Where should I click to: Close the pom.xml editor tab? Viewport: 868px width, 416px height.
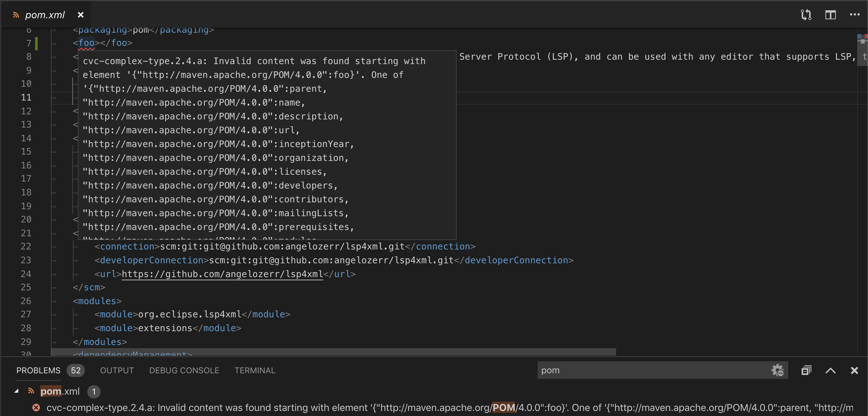click(80, 15)
